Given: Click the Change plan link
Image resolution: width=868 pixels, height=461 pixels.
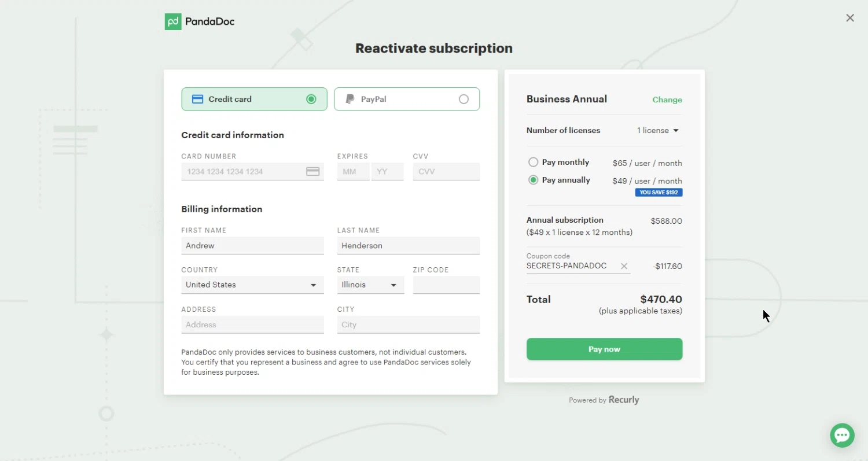Looking at the screenshot, I should click(667, 99).
